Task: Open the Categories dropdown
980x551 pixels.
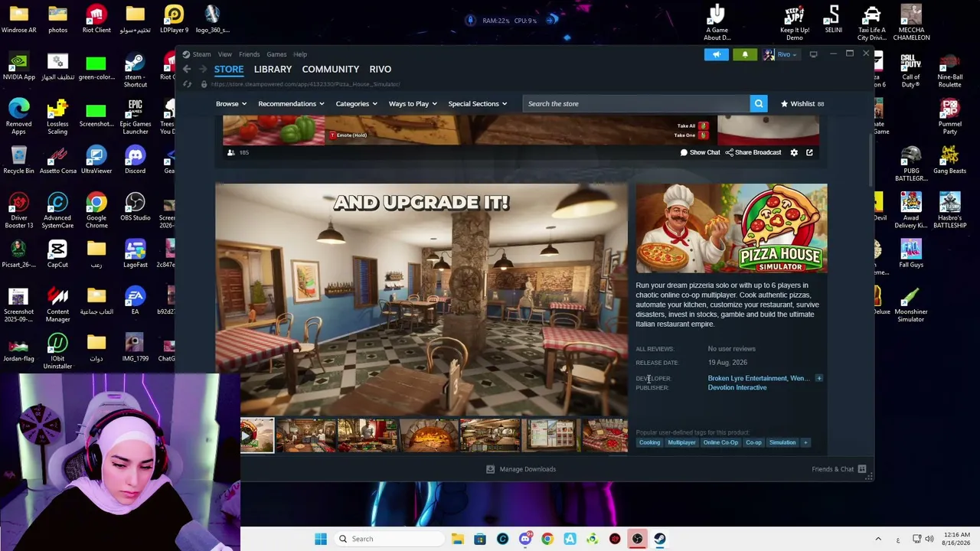Action: (x=357, y=103)
